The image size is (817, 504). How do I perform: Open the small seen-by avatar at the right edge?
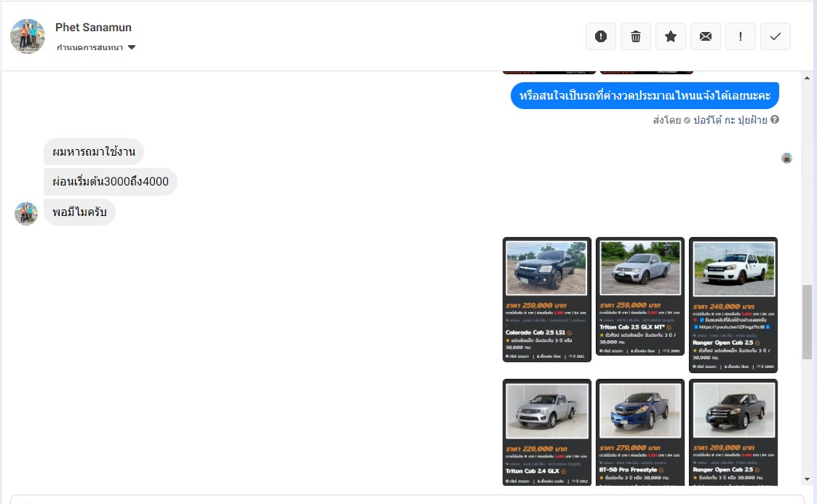point(786,158)
